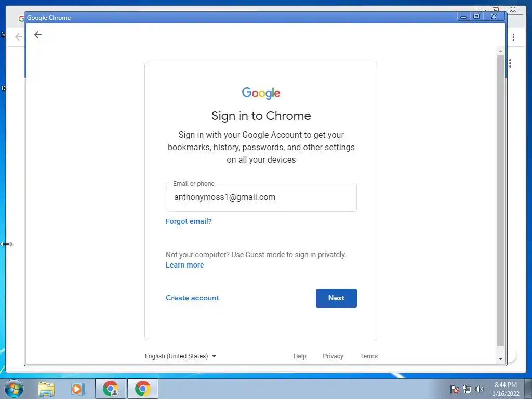Open the Action Center flag icon in the tray
532x399 pixels.
454,389
